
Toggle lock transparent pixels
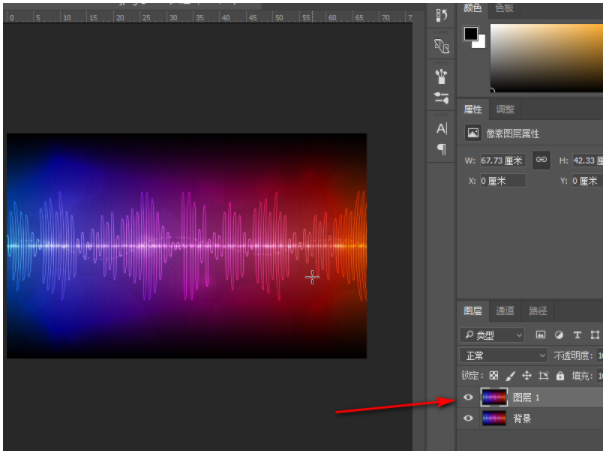(x=493, y=376)
